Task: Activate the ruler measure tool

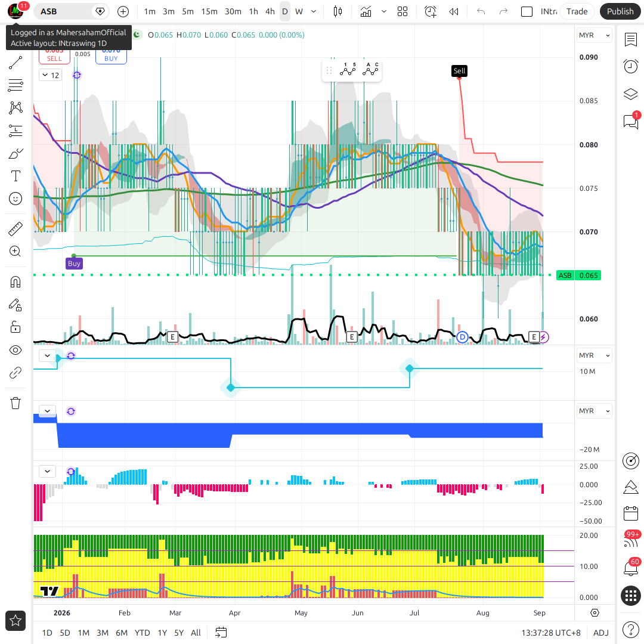Action: 16,229
